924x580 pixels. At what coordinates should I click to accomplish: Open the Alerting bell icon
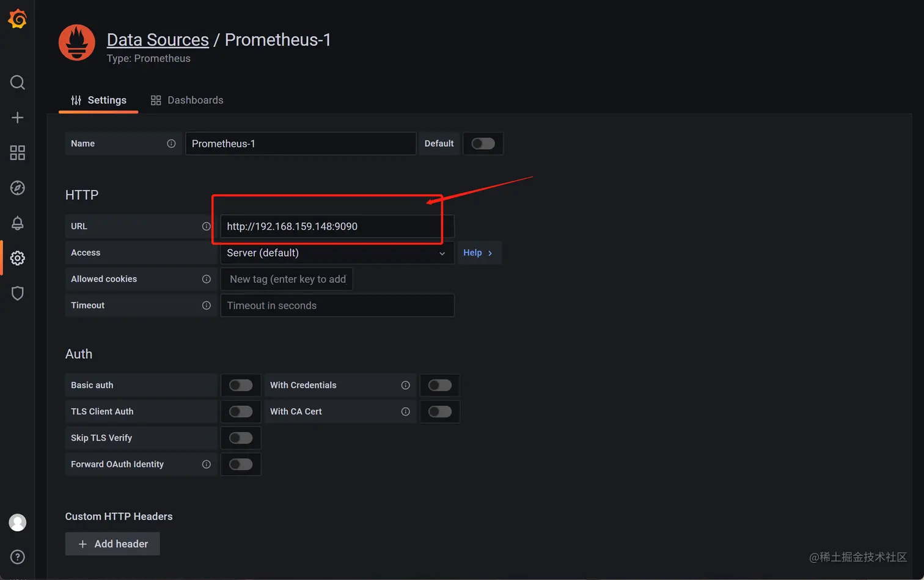coord(17,223)
